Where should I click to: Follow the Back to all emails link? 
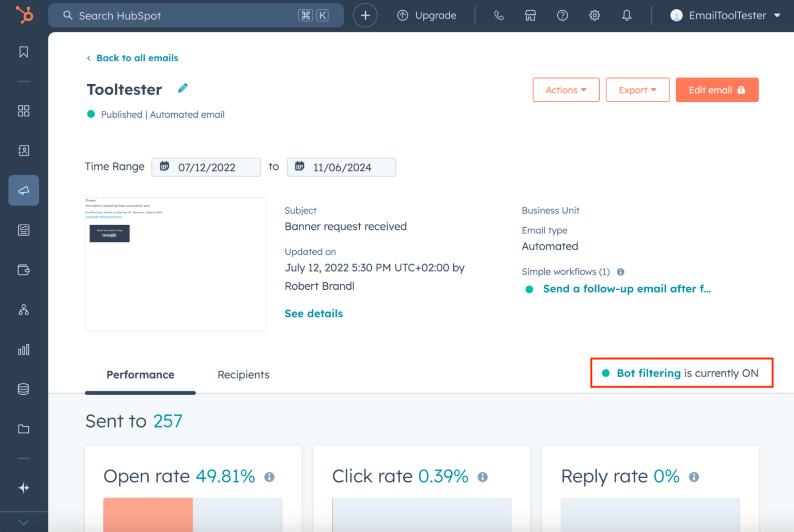pyautogui.click(x=132, y=57)
